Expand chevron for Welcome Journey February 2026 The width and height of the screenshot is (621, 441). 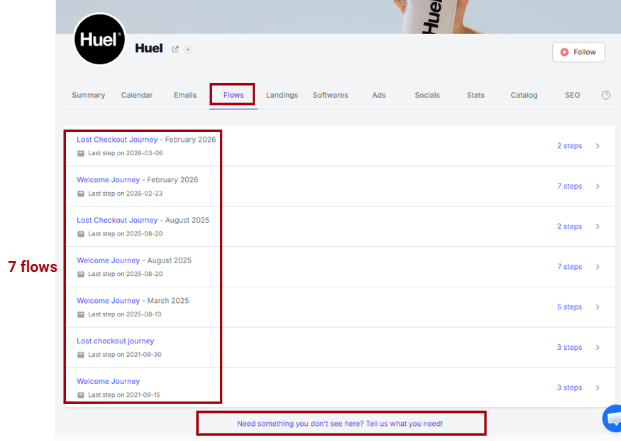598,186
